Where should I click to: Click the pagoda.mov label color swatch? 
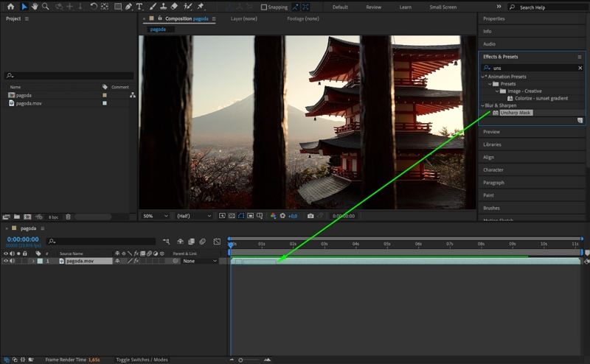(40, 261)
